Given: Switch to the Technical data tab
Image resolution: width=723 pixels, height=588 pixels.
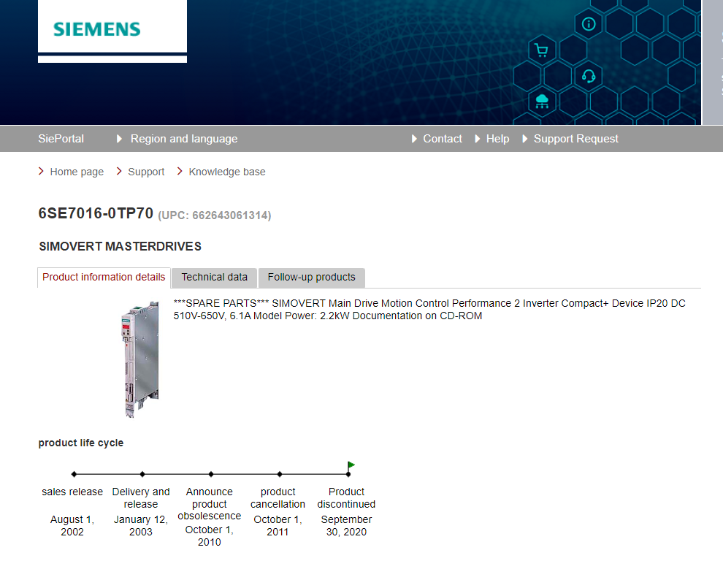Looking at the screenshot, I should (x=214, y=278).
